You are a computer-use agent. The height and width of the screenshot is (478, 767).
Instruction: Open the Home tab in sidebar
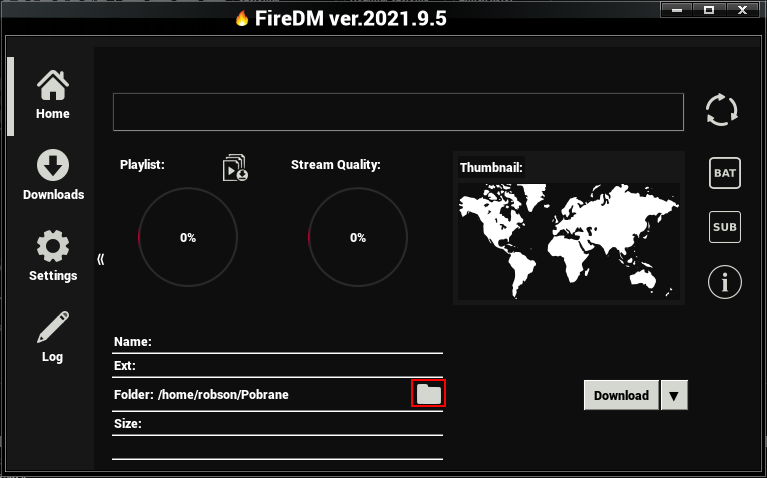(52, 95)
